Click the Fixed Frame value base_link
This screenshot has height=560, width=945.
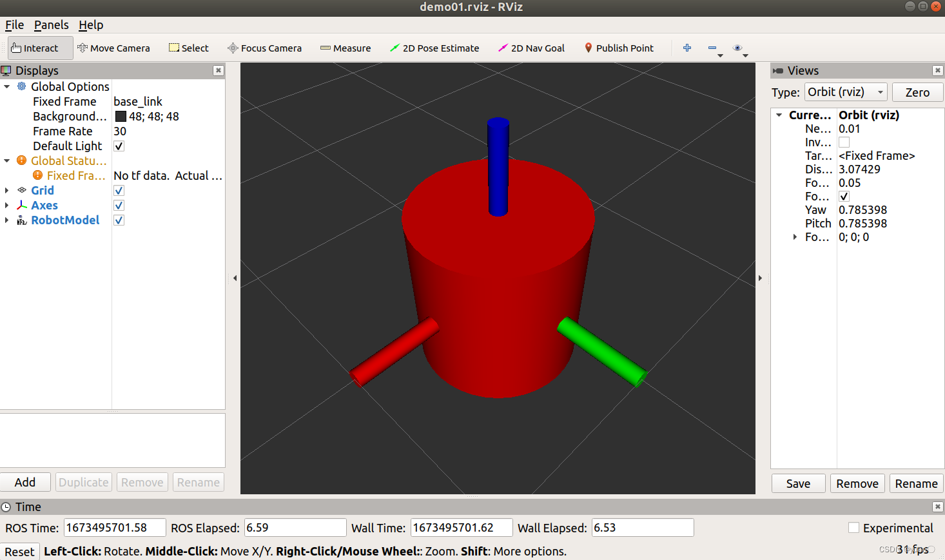[138, 102]
